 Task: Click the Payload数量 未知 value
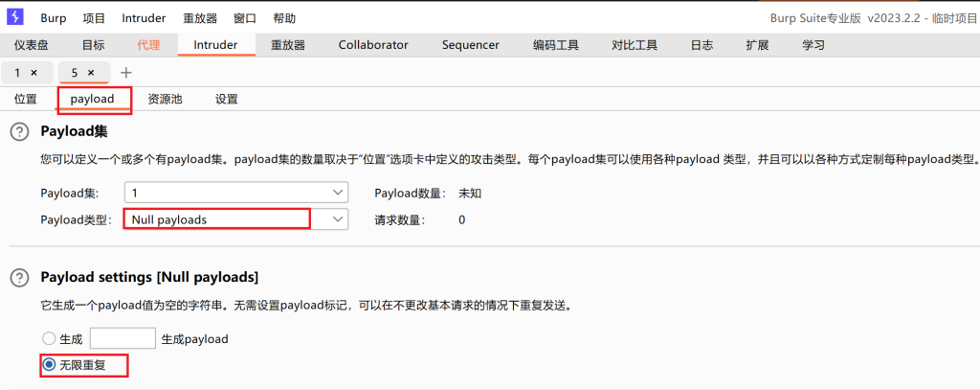pos(470,194)
